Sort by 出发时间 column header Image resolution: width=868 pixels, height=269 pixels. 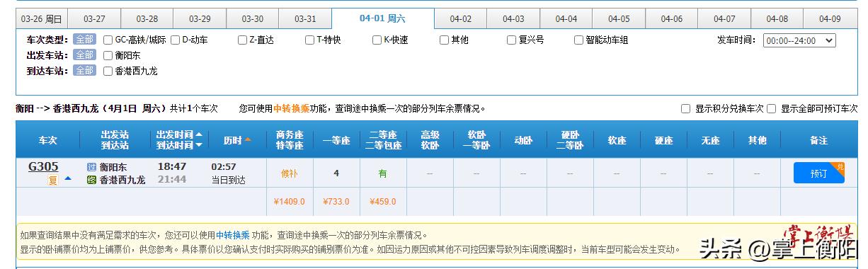(179, 134)
